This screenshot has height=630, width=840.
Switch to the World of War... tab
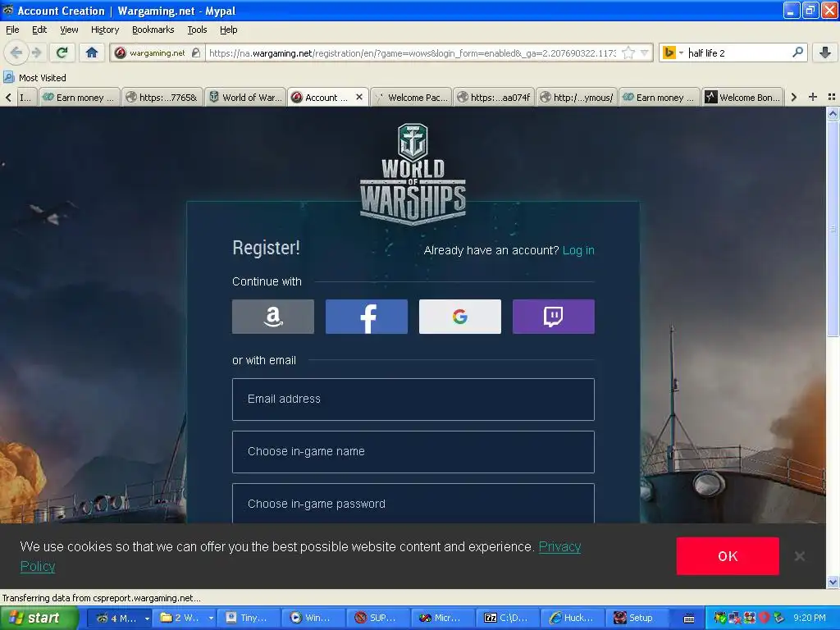coord(245,97)
